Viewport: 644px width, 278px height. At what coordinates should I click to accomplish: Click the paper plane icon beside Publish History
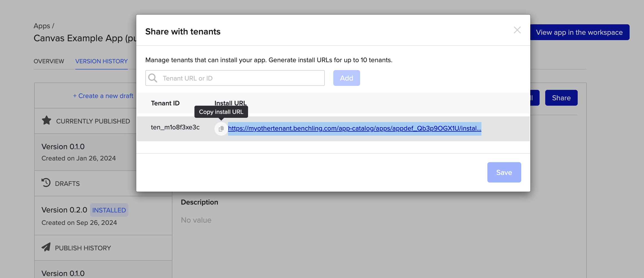[46, 247]
